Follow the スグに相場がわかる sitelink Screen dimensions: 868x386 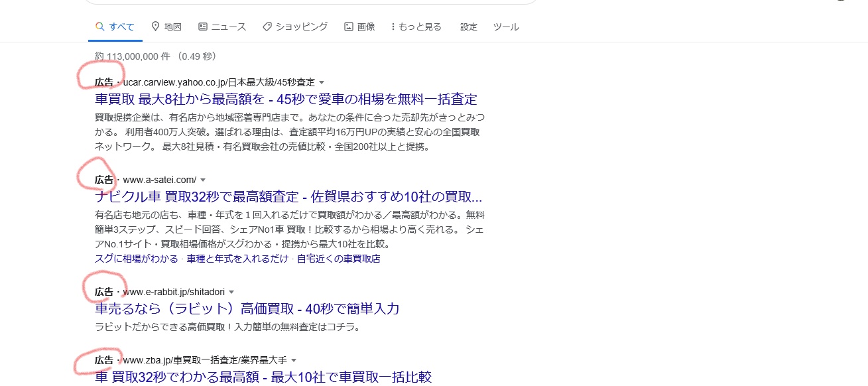137,259
